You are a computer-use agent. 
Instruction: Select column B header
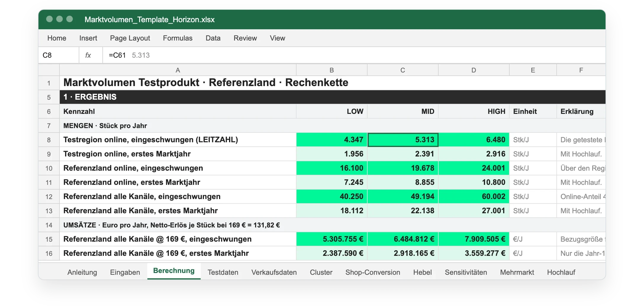[331, 70]
